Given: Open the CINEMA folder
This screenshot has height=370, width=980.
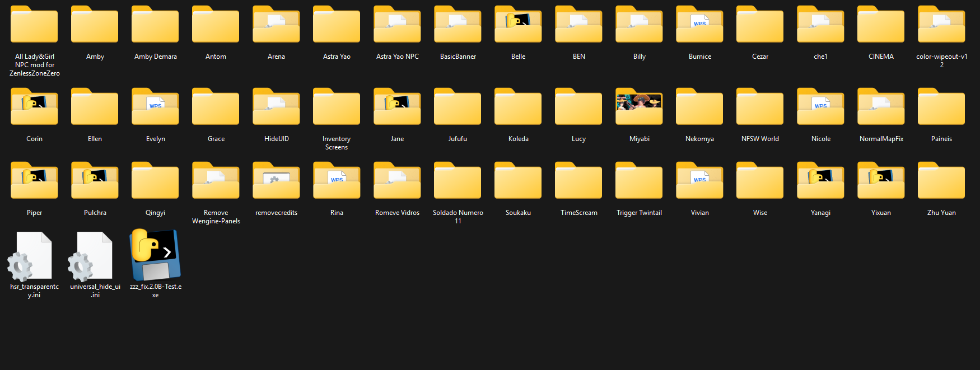Looking at the screenshot, I should point(881,25).
